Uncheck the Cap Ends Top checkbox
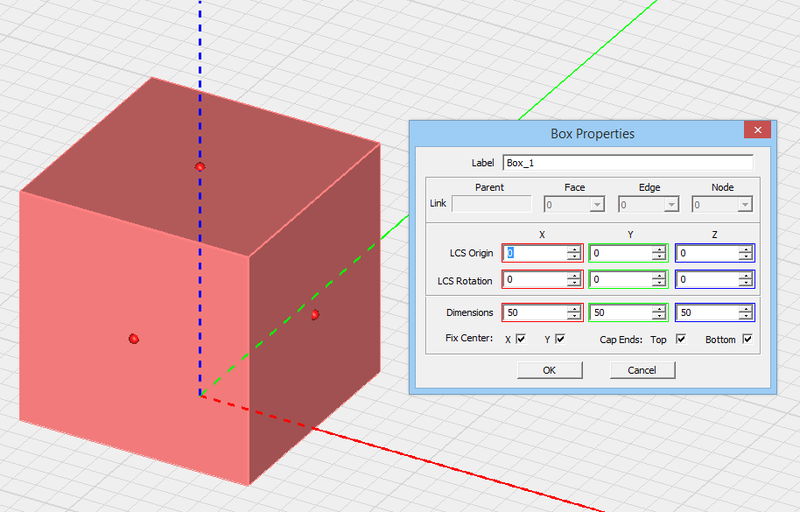This screenshot has height=512, width=800. click(x=681, y=339)
